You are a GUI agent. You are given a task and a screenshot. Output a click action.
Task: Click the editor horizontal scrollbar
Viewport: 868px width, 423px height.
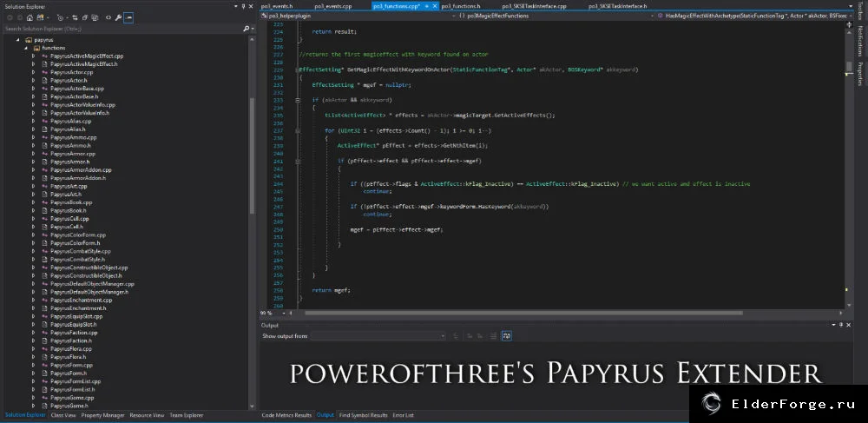(523, 313)
